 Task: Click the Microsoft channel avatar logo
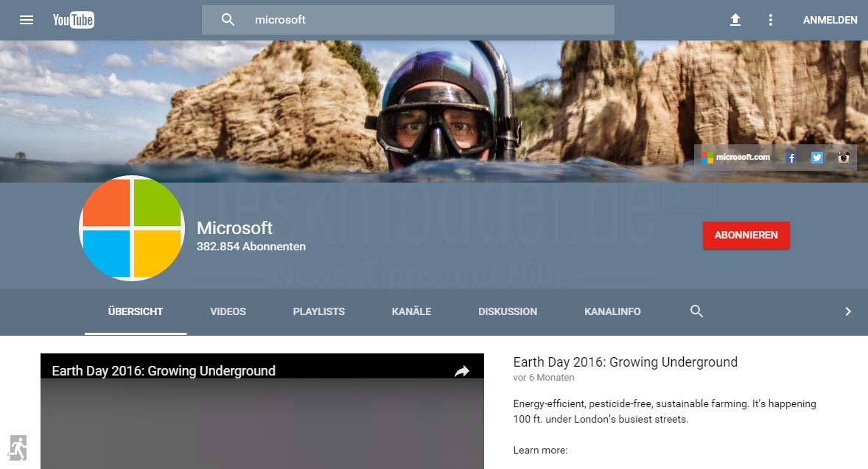[x=132, y=228]
